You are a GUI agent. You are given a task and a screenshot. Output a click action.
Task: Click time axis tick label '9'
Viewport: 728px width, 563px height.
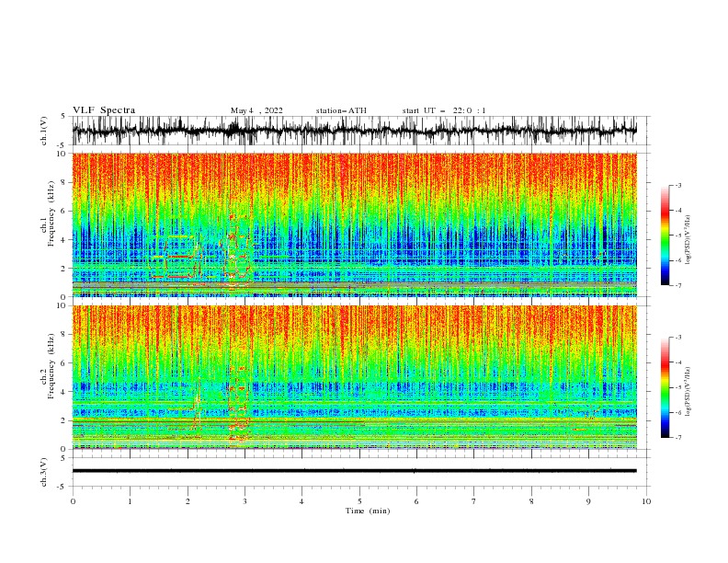[x=588, y=501]
